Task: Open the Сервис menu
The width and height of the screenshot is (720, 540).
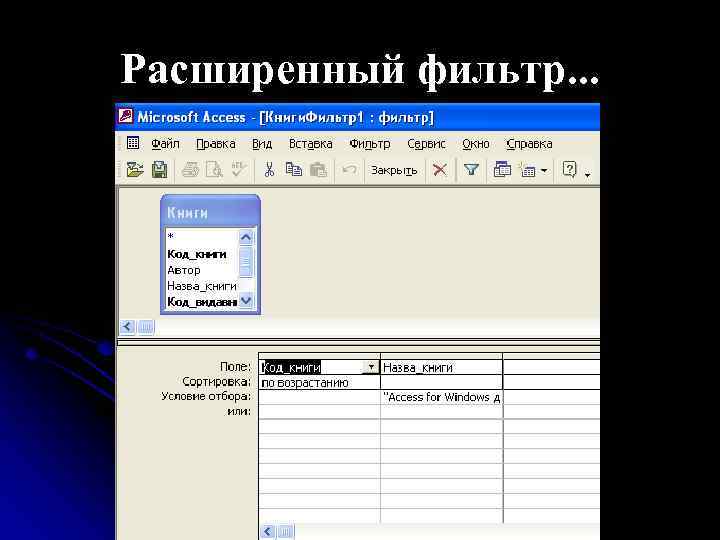Action: click(426, 144)
